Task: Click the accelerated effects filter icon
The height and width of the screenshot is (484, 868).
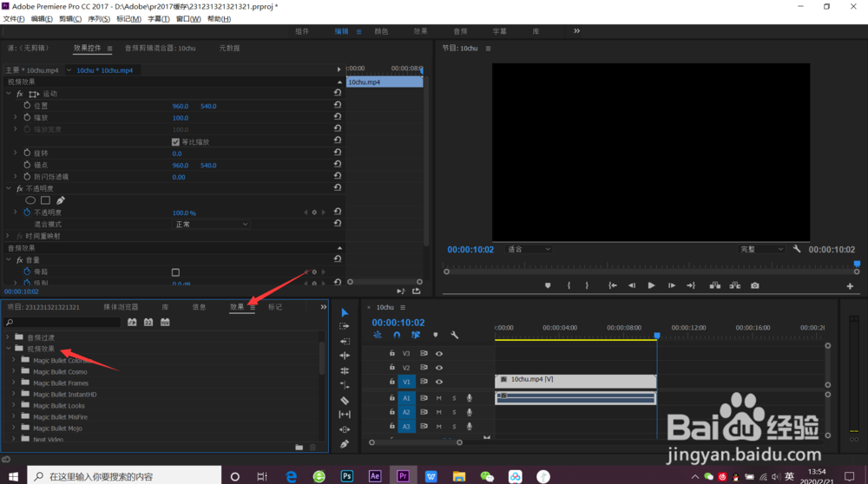Action: pyautogui.click(x=132, y=322)
